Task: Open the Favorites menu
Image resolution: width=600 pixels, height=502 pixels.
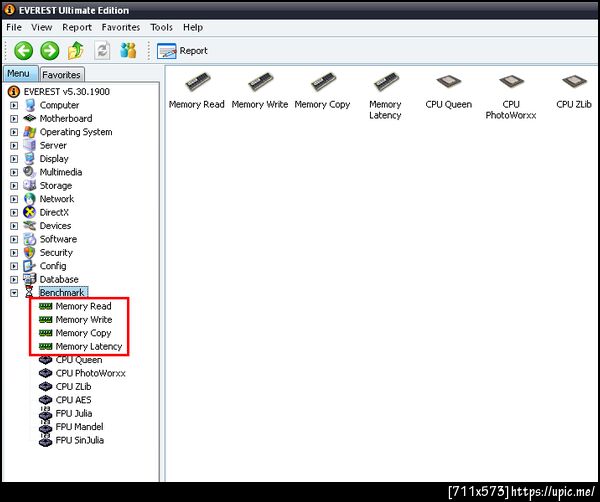Action: 121,27
